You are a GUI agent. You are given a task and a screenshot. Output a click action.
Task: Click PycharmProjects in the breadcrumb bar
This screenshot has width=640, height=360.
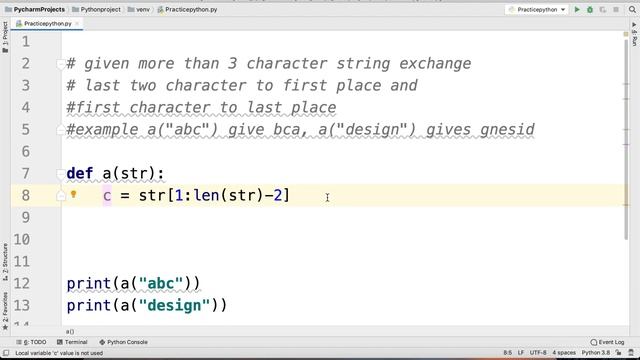(35, 9)
